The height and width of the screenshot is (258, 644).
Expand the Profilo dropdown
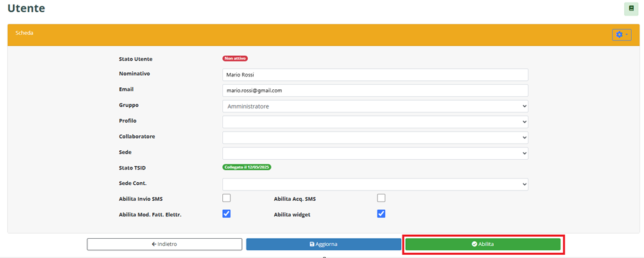point(375,121)
